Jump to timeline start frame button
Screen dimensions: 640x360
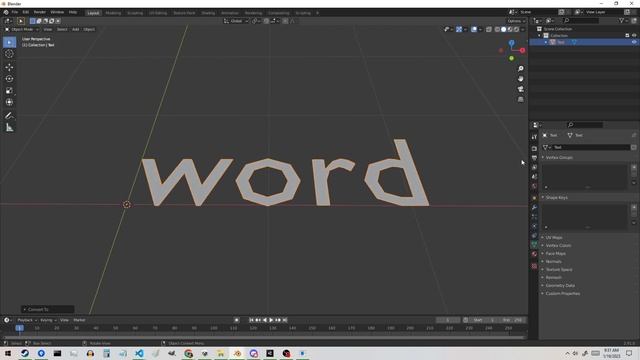pyautogui.click(x=251, y=320)
